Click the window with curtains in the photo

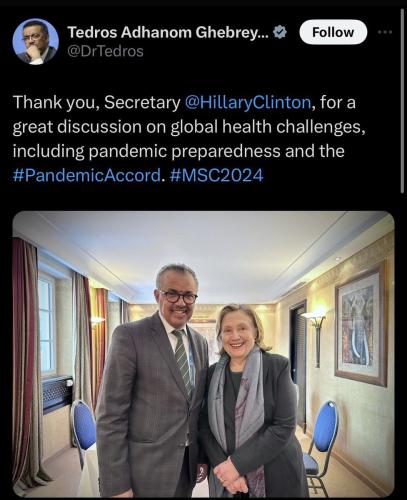[x=47, y=323]
